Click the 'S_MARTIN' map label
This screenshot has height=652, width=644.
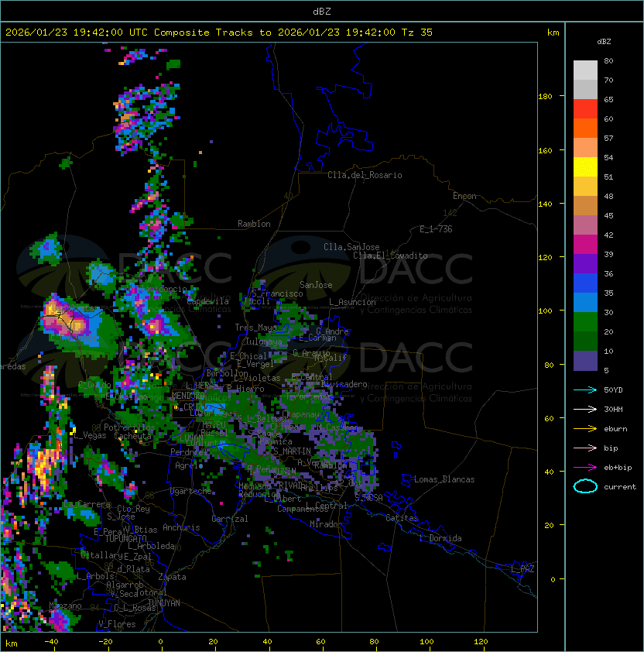(x=292, y=451)
